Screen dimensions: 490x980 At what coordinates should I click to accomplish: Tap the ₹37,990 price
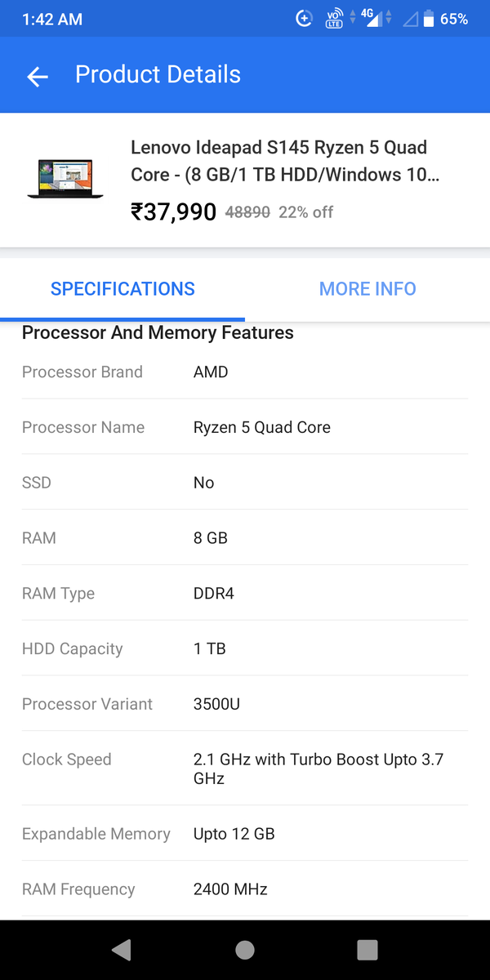pyautogui.click(x=173, y=212)
